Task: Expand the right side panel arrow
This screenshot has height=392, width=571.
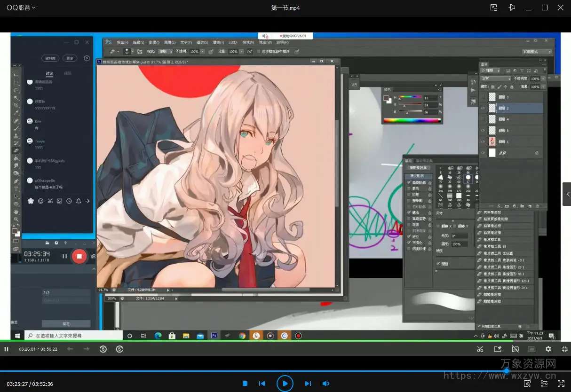Action: click(x=567, y=194)
